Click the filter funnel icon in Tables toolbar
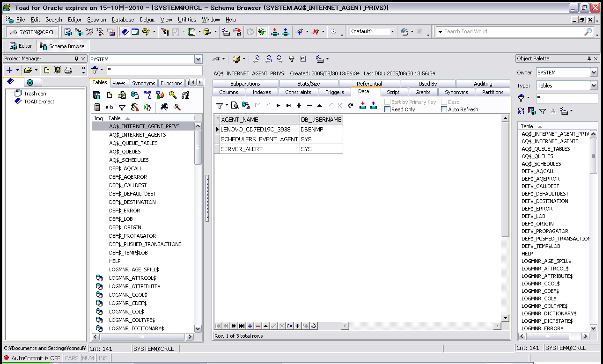The width and height of the screenshot is (603, 364). point(122,107)
